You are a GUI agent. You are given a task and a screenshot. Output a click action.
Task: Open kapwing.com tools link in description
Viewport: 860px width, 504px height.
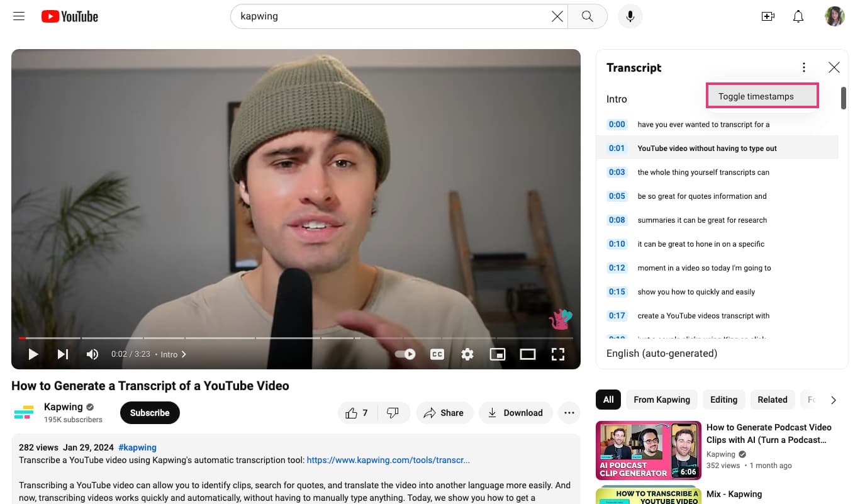[x=388, y=461]
